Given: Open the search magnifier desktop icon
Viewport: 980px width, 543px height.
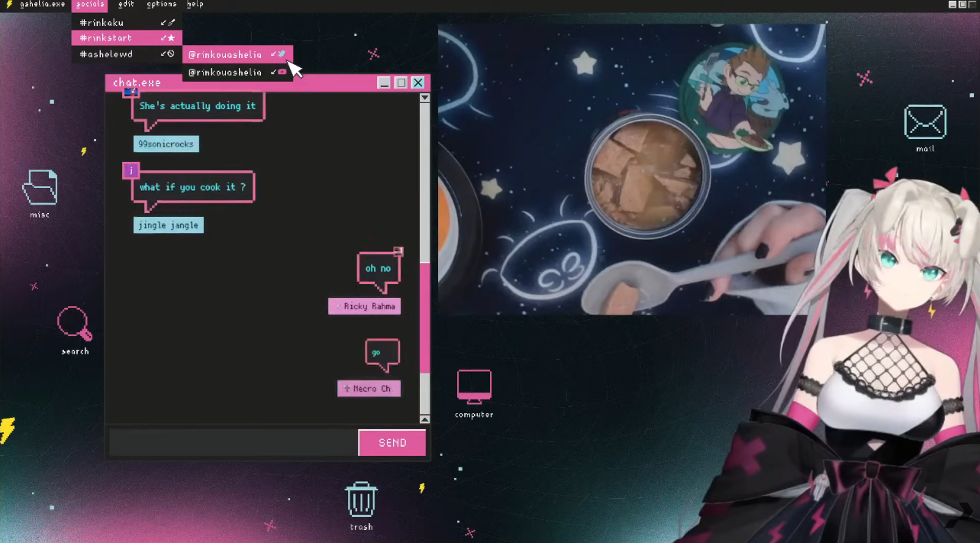Looking at the screenshot, I should [x=75, y=324].
